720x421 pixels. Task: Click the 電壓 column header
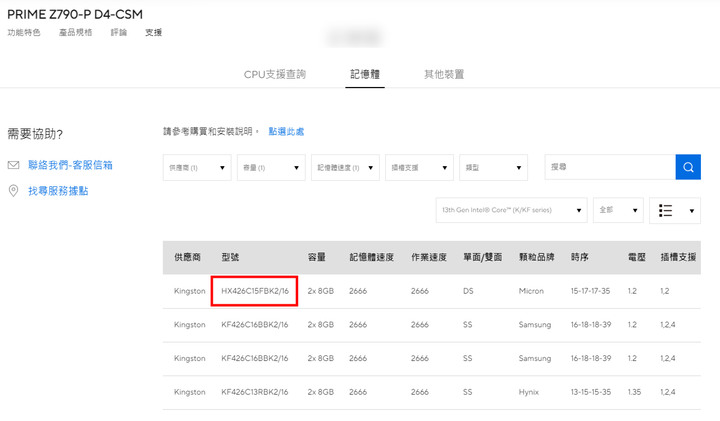click(636, 257)
